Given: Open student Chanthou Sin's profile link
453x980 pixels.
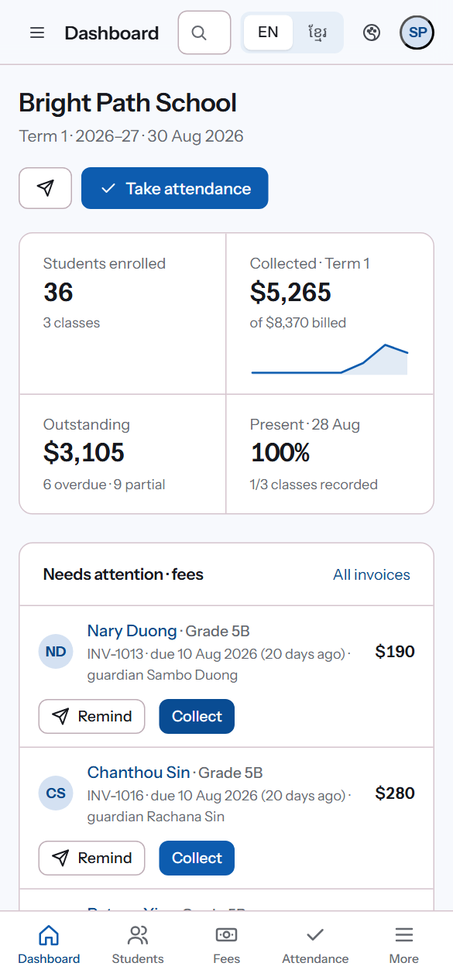Looking at the screenshot, I should click(139, 773).
